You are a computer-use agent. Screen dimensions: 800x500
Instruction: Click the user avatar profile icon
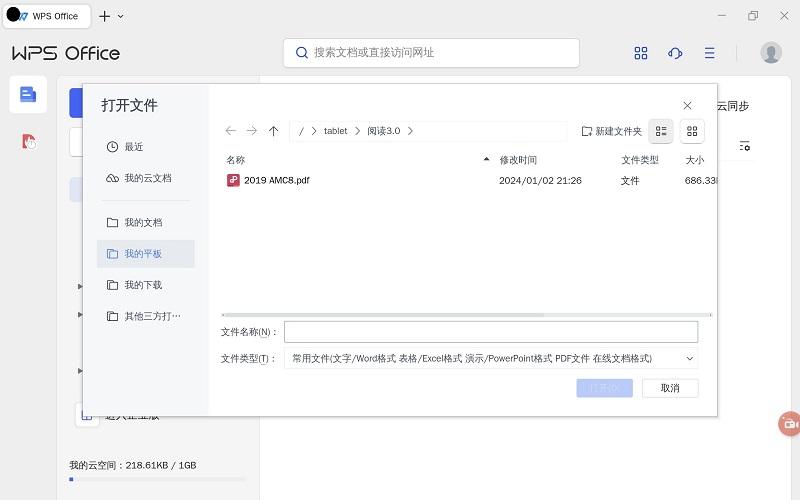coord(770,53)
